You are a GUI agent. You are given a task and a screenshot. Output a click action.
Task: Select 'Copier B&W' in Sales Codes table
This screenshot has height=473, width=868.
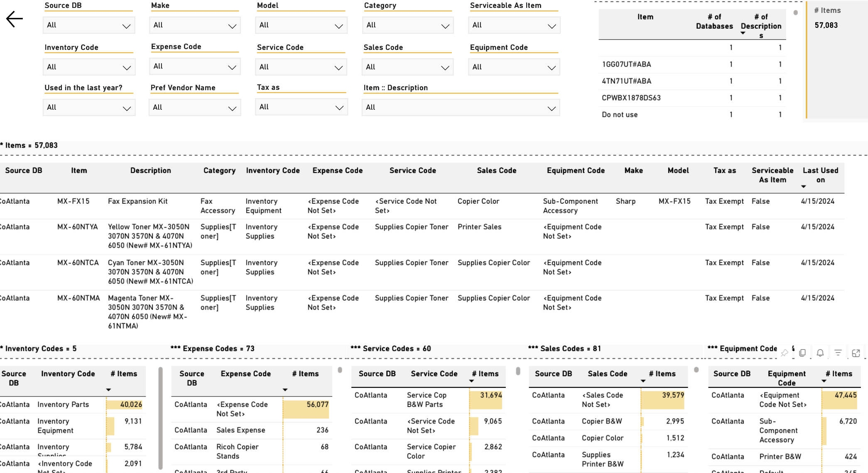coord(602,421)
